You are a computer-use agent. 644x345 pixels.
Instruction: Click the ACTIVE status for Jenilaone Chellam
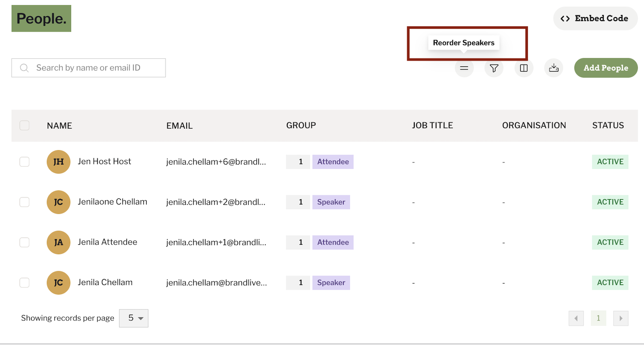[x=610, y=202]
